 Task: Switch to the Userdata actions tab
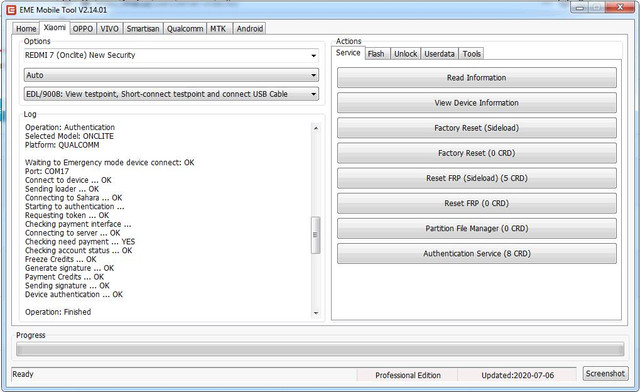(x=439, y=54)
